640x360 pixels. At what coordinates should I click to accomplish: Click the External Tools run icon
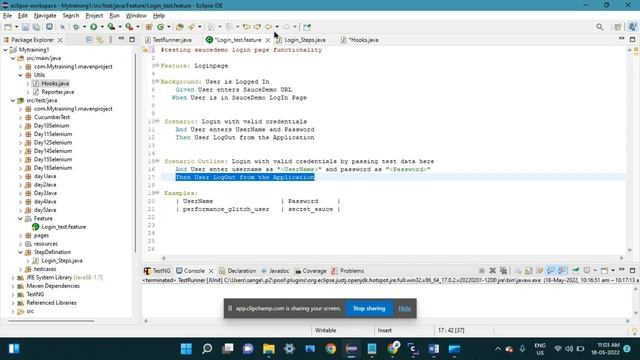point(129,27)
